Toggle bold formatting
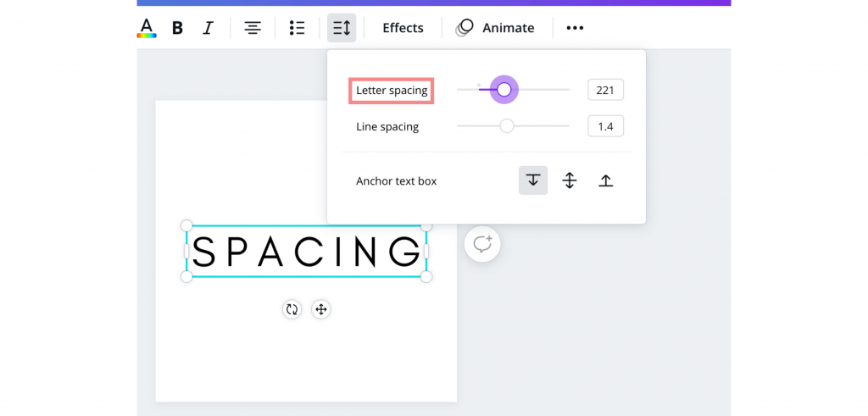Screen dimensions: 868x416 177,28
